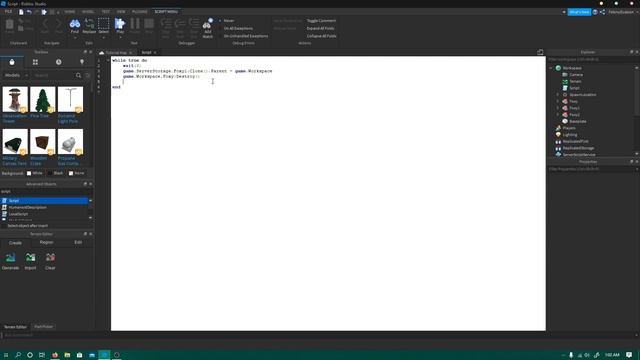Screen dimensions: 640x360
Task: Expand the Foxy1 model node
Action: tap(558, 108)
